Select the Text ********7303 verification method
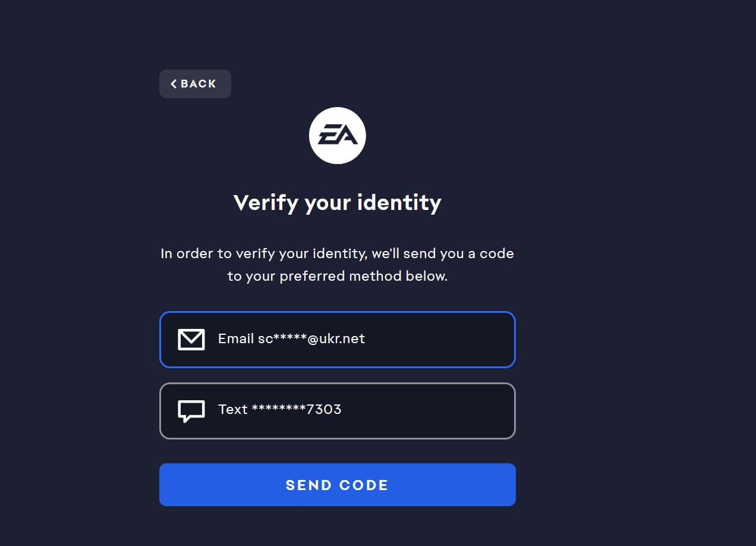 pyautogui.click(x=337, y=410)
